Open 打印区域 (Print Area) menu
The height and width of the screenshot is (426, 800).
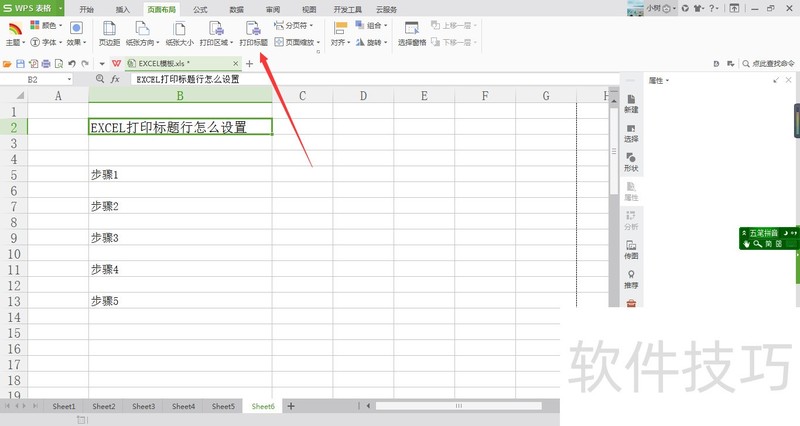216,34
